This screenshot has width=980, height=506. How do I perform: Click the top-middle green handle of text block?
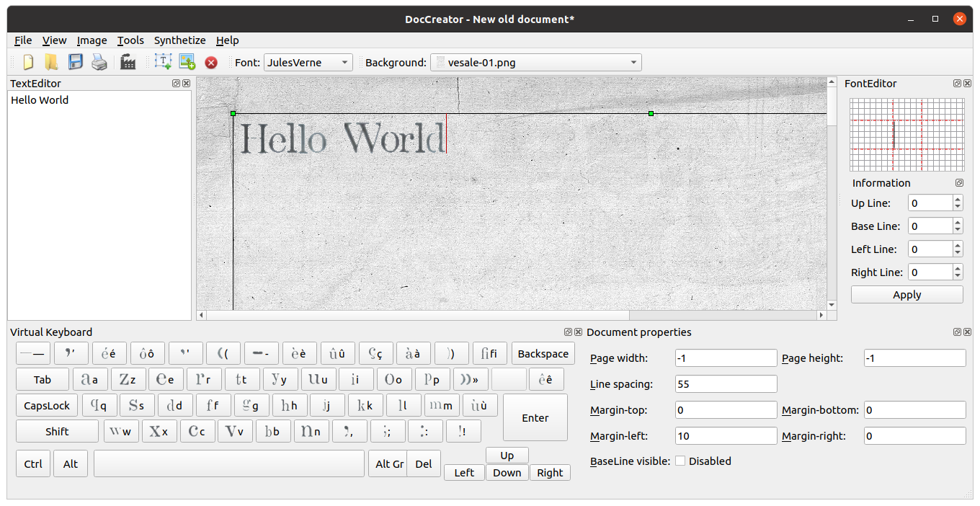651,113
